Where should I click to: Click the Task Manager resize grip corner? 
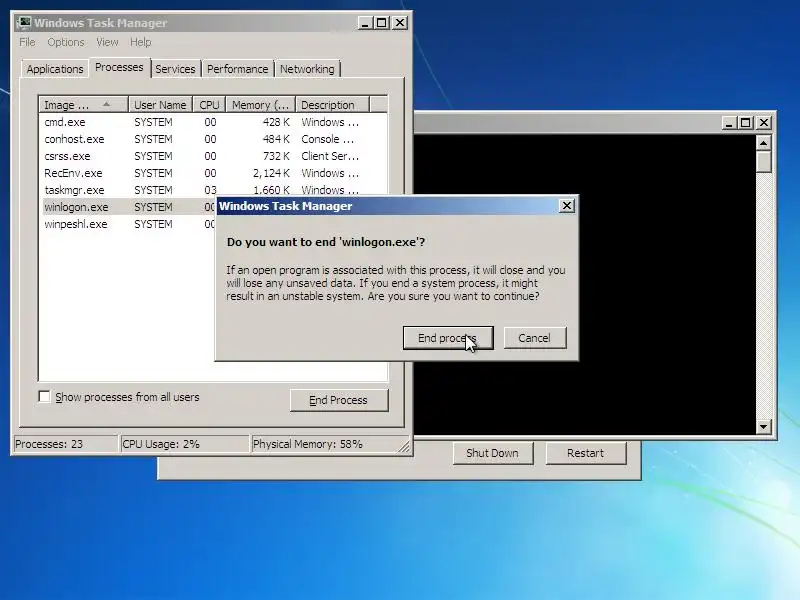tap(404, 447)
